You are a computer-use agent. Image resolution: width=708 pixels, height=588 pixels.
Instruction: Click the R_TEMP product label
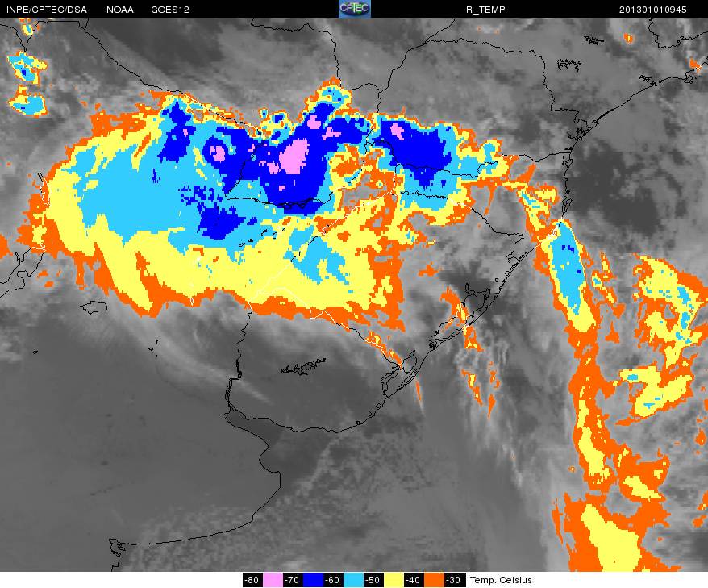point(485,10)
